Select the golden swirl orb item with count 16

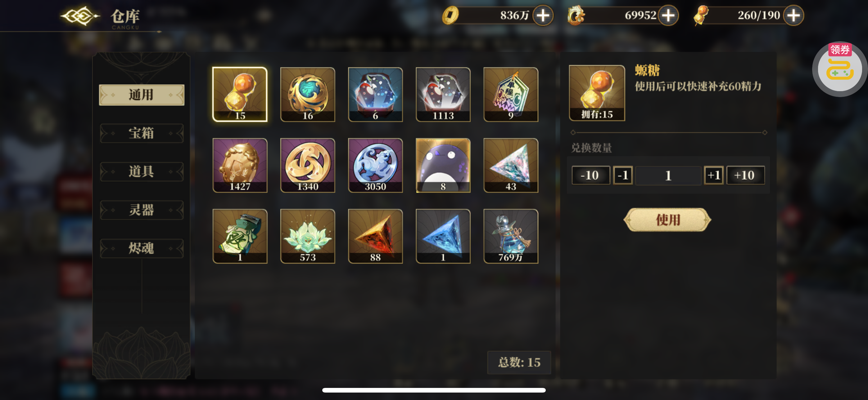pos(307,94)
